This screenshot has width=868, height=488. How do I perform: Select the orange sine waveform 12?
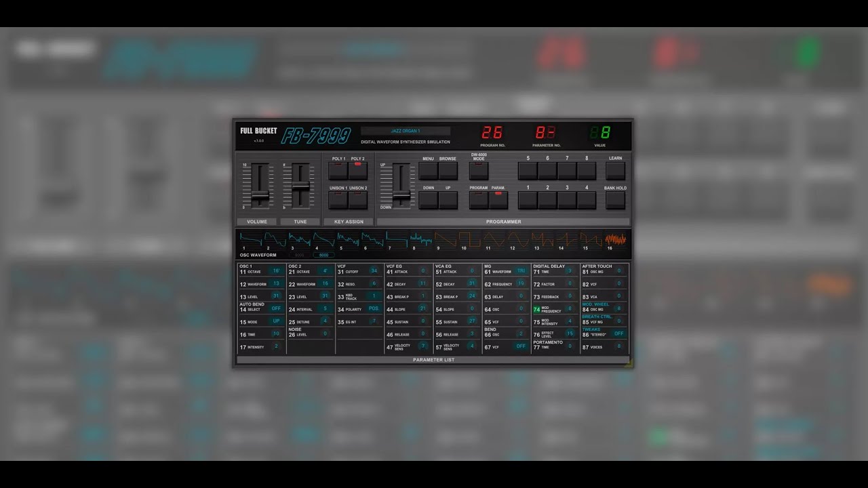pyautogui.click(x=519, y=239)
